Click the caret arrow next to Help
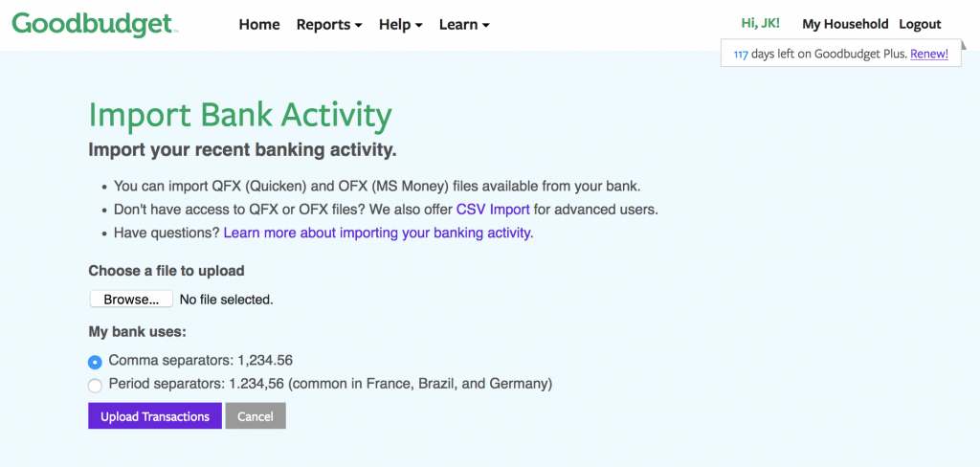The width and height of the screenshot is (980, 467). point(419,26)
